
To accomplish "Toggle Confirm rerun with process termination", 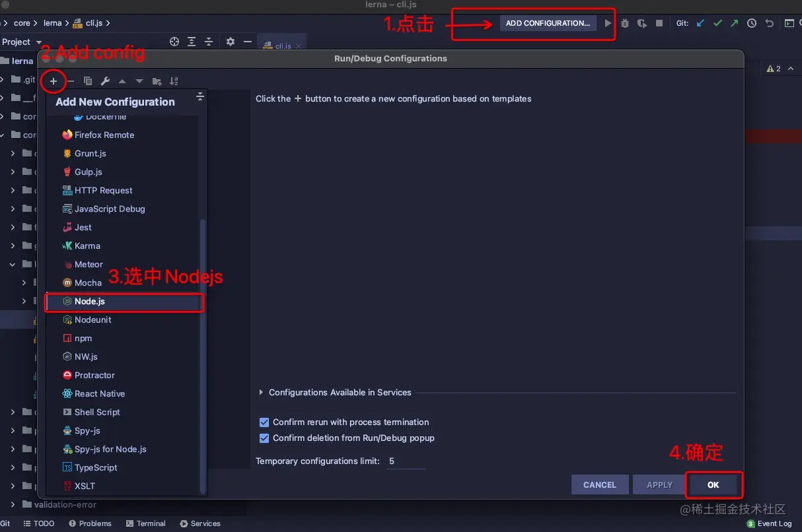I will click(264, 422).
